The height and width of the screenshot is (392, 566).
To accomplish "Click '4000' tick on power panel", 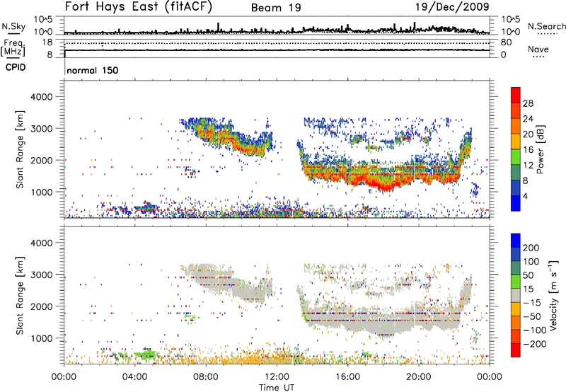I will point(41,97).
